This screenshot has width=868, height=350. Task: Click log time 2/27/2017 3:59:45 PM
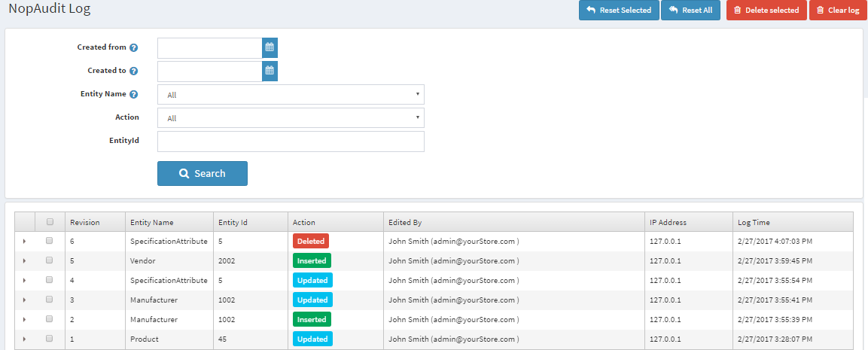pos(775,261)
